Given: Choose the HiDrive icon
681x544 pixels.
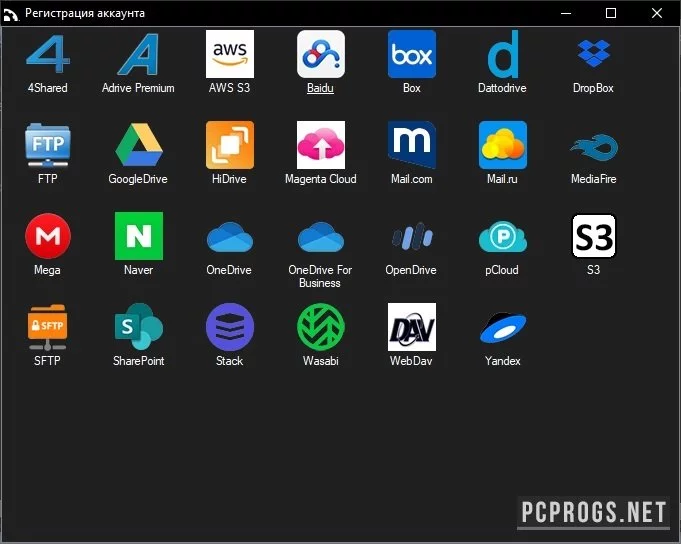Looking at the screenshot, I should point(230,145).
